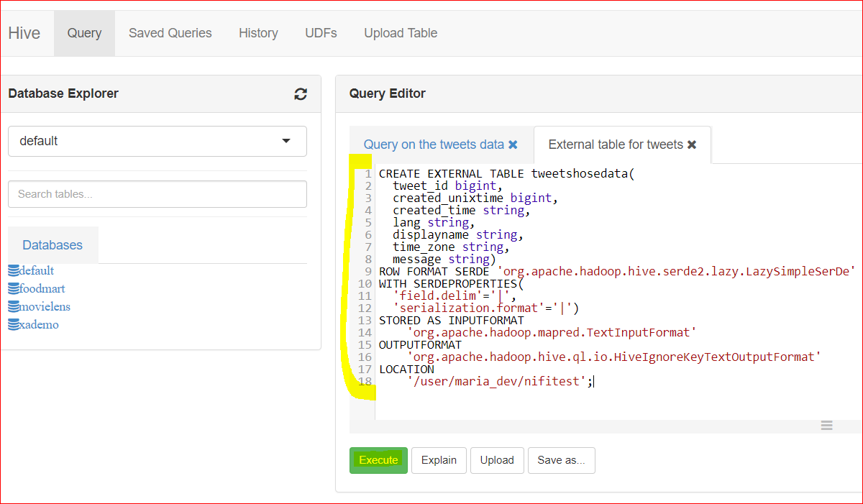Switch to 'Query on the tweets data' tab
Image resolution: width=863 pixels, height=504 pixels.
pos(434,145)
